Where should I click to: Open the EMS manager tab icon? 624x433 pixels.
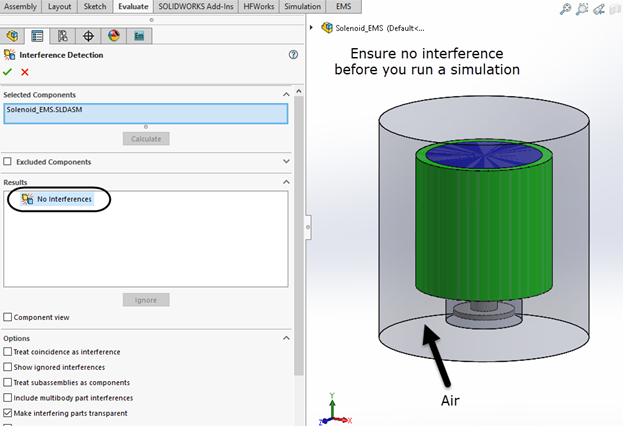(138, 36)
